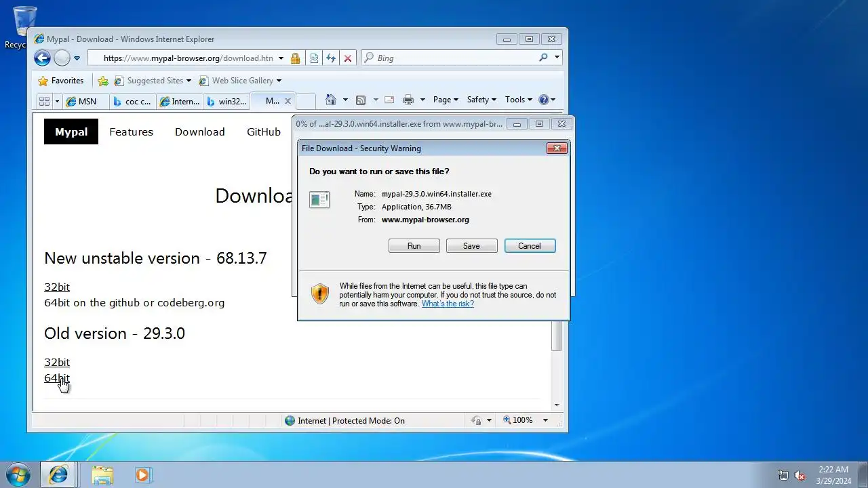Click the page scrollbar down arrow
The width and height of the screenshot is (868, 488).
pos(557,405)
